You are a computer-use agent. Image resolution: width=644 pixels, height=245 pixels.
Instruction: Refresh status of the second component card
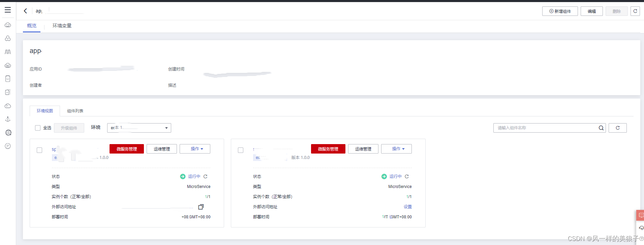[407, 176]
